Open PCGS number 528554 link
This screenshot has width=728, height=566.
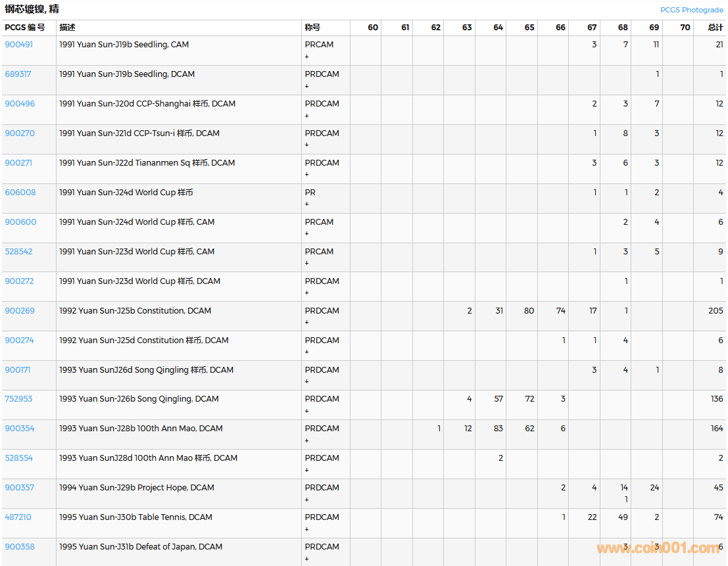tap(18, 458)
